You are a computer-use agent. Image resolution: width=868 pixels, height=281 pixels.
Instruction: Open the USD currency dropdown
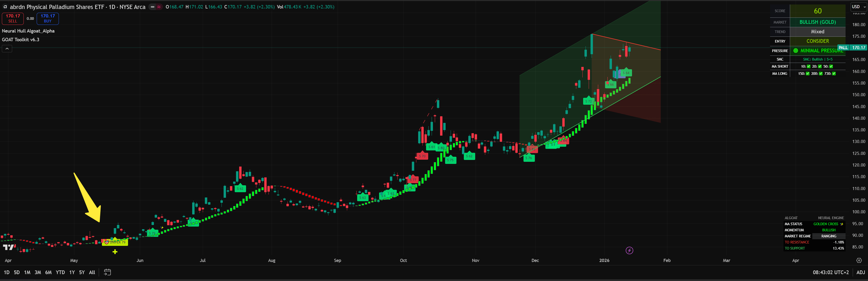tap(858, 7)
